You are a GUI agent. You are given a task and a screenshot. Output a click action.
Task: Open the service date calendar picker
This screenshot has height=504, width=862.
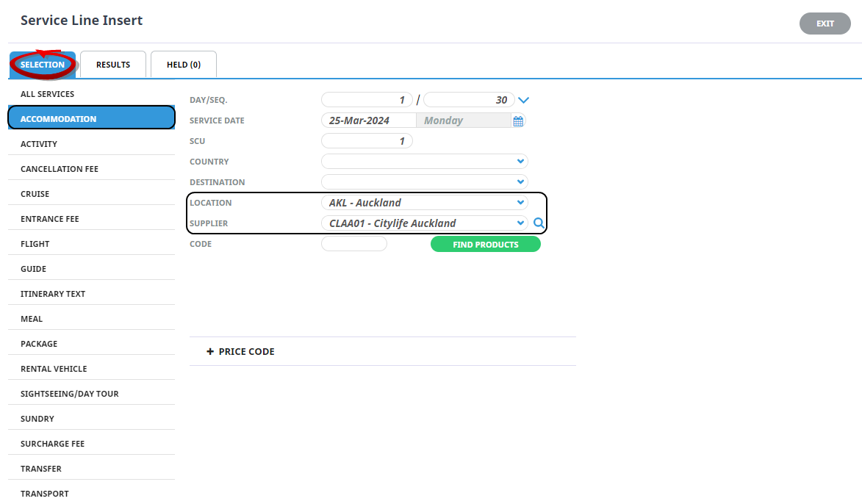click(518, 121)
